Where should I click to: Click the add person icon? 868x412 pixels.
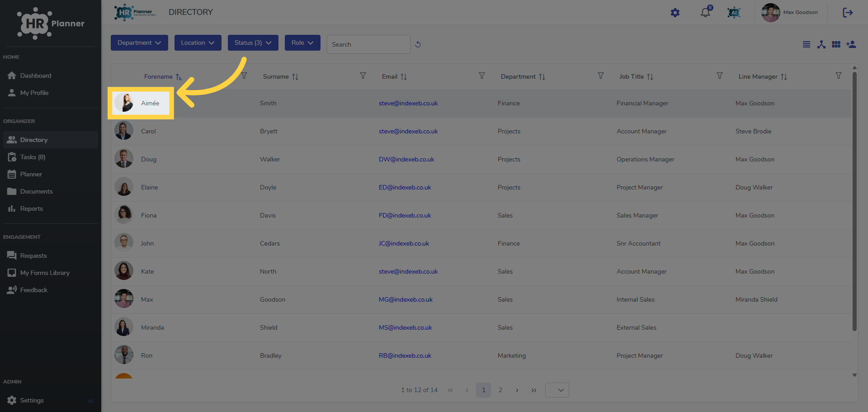pos(851,44)
